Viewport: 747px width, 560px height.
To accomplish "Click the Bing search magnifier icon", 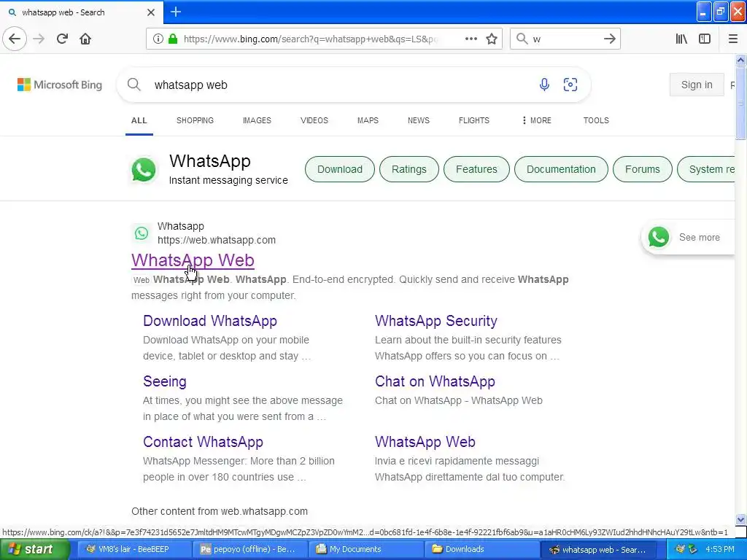I will pos(134,85).
